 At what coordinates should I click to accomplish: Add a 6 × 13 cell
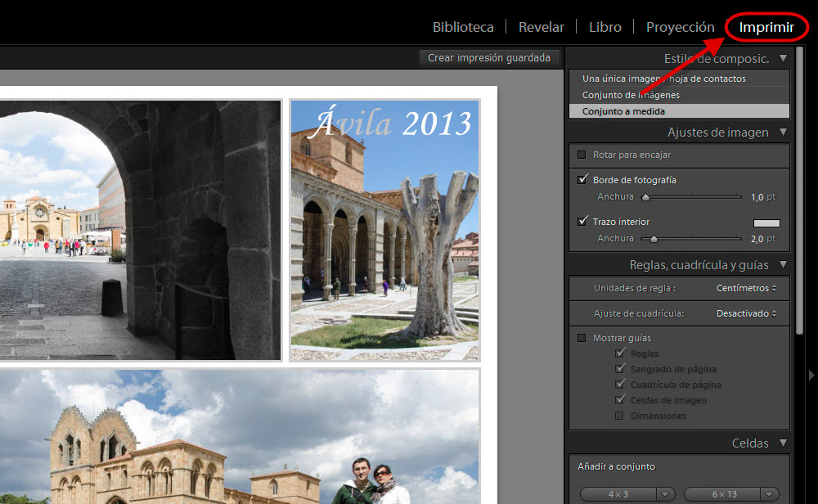tap(724, 494)
